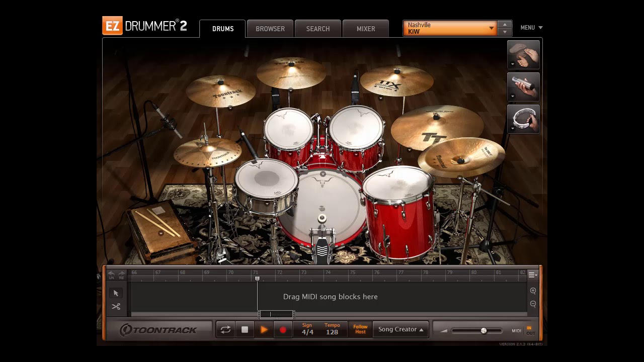The width and height of the screenshot is (644, 362).
Task: Click the Undo arrow
Action: coord(111,275)
